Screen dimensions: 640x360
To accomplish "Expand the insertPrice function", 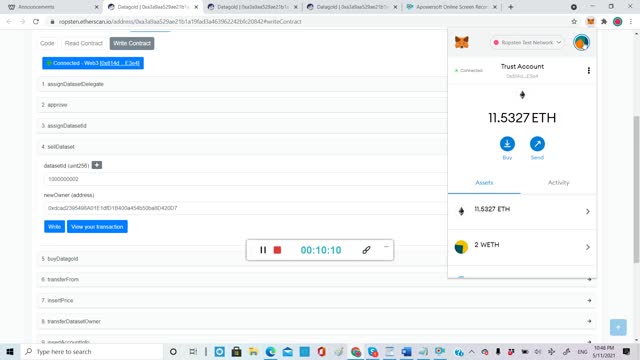I will click(317, 300).
